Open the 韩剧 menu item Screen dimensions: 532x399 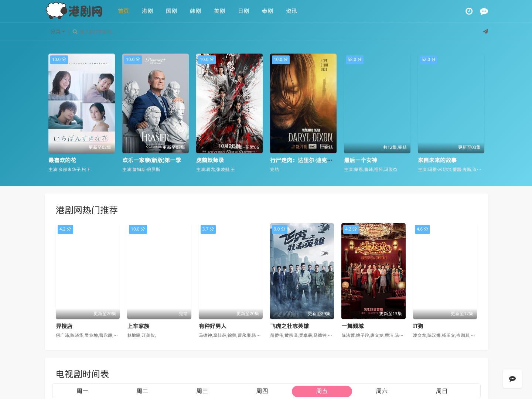click(x=195, y=11)
